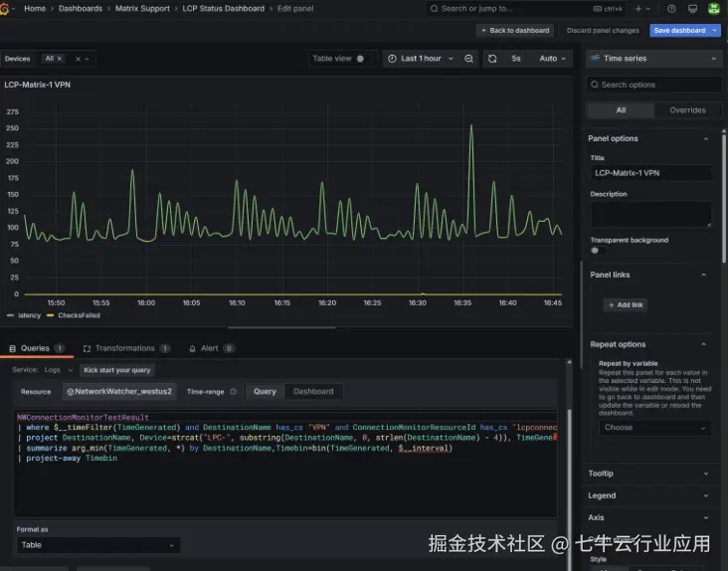Open the 5s refresh interval dropdown

coord(516,59)
